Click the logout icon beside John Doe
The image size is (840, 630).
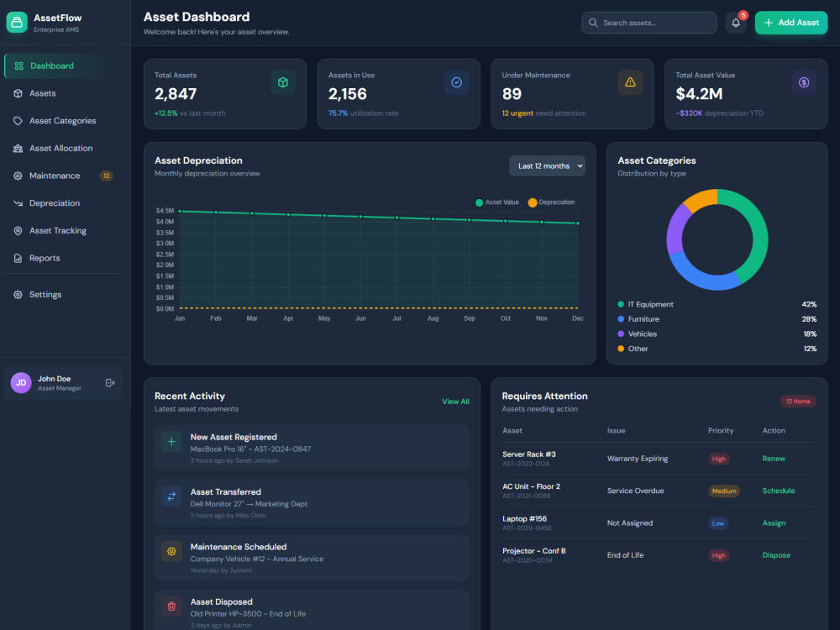[x=110, y=382]
